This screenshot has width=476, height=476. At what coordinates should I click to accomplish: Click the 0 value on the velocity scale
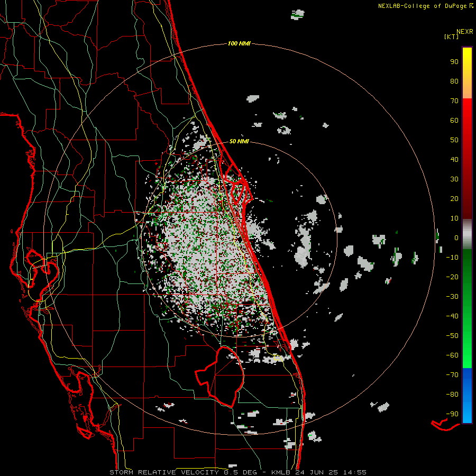point(456,238)
